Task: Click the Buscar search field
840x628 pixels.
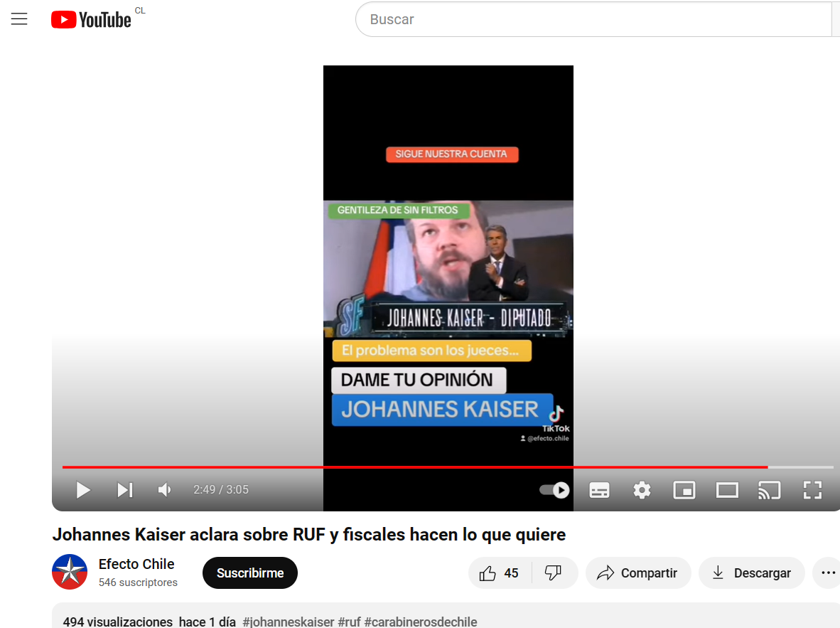Action: (595, 19)
